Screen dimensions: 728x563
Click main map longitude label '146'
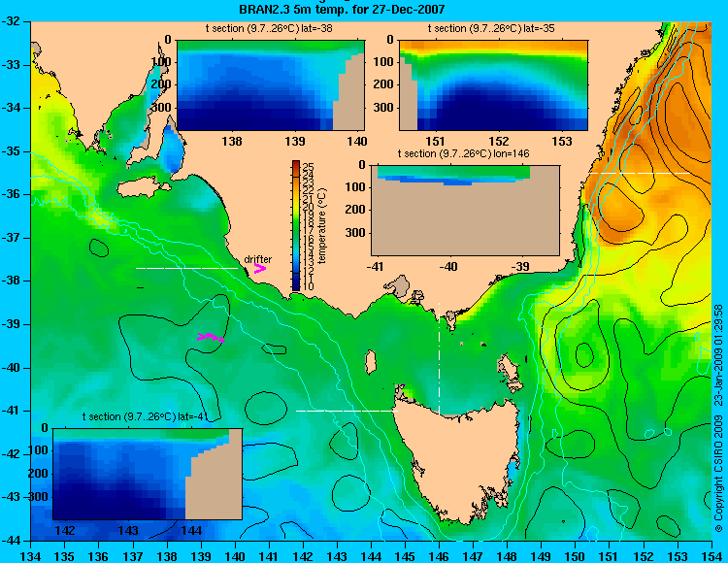(x=439, y=556)
